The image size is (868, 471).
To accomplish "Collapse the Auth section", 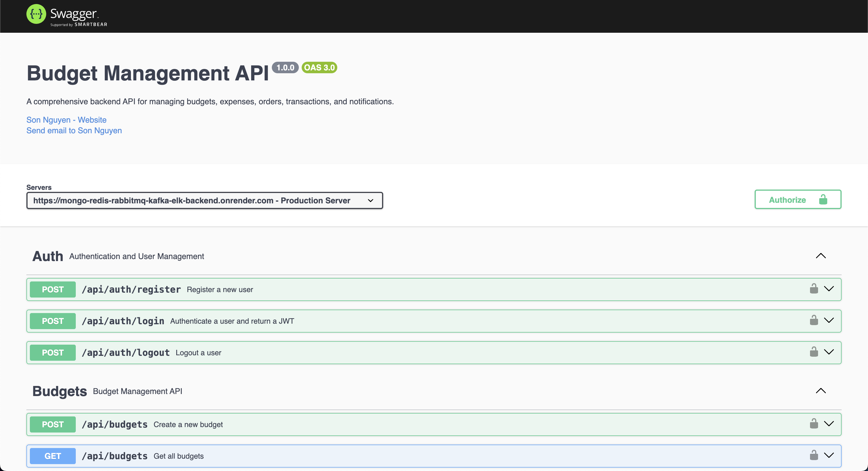I will click(821, 256).
